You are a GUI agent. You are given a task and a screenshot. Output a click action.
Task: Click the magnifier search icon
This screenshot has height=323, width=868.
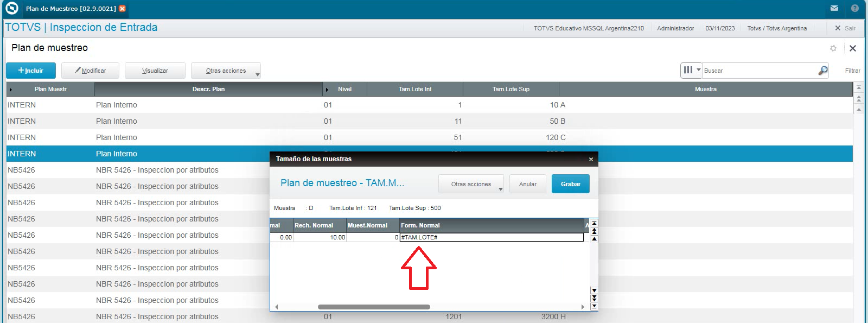(x=823, y=71)
